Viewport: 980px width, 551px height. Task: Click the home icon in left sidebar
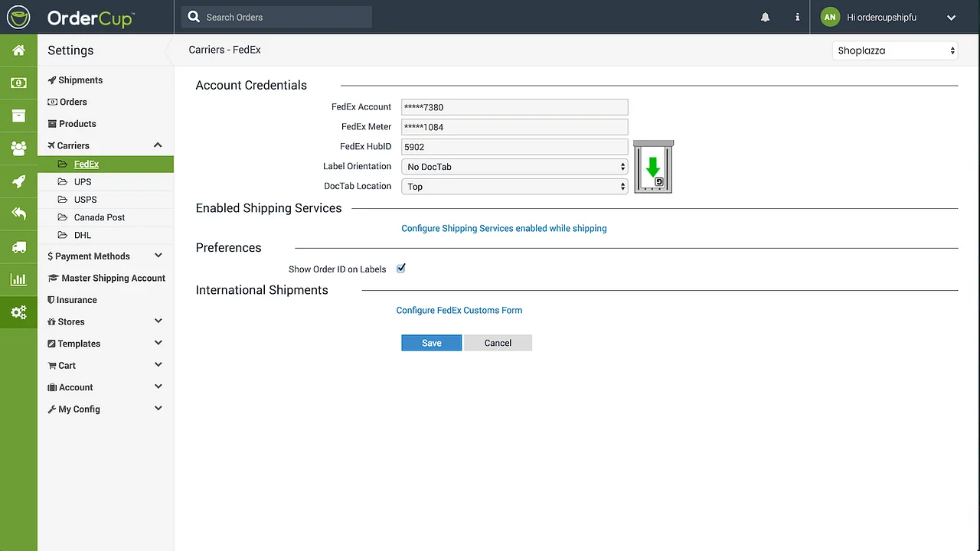[x=18, y=51]
